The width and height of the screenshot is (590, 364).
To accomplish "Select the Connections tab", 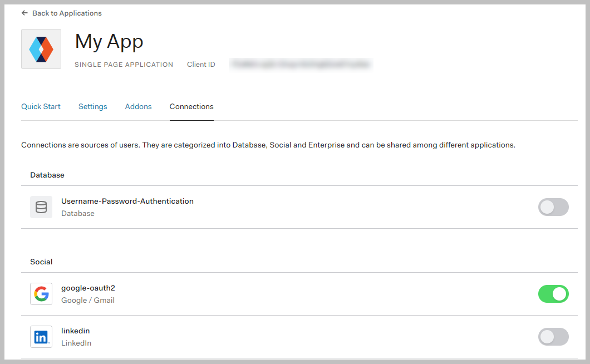I will pyautogui.click(x=191, y=106).
